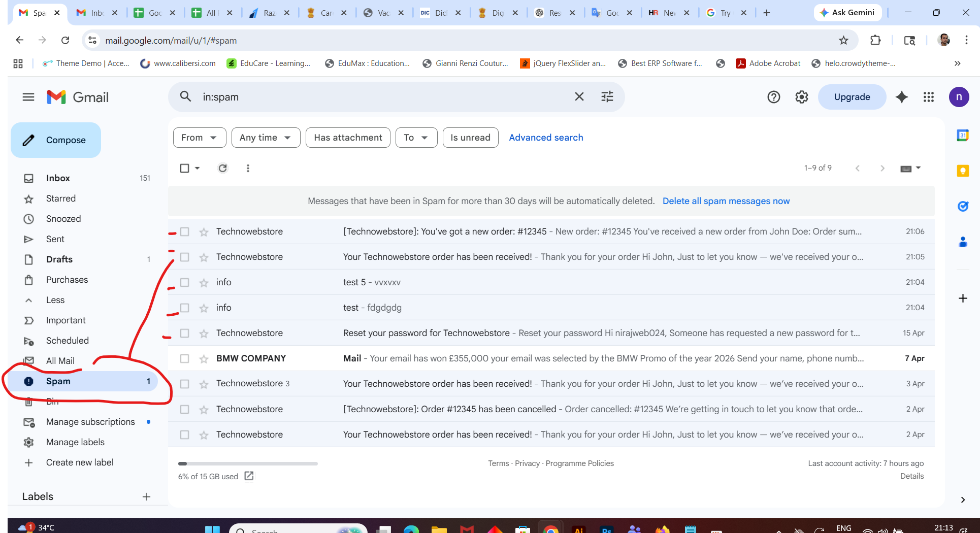Collapse the sidebar with the hamburger icon
This screenshot has width=980, height=533.
pyautogui.click(x=28, y=96)
